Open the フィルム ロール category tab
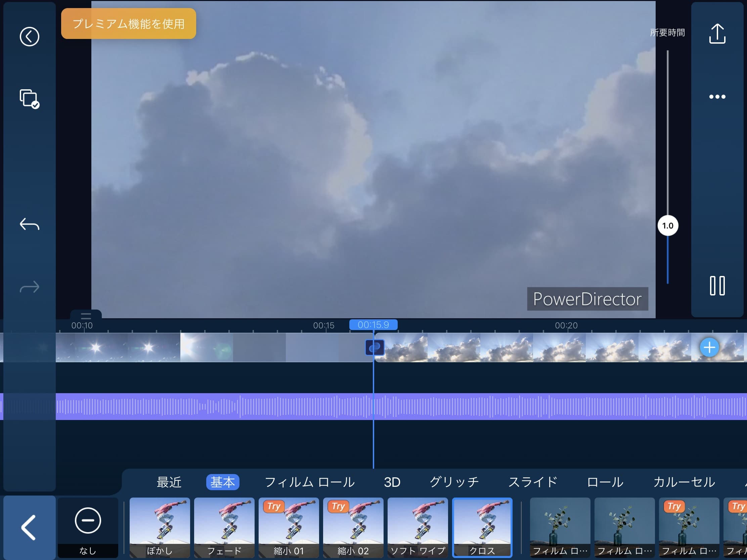The height and width of the screenshot is (560, 747). 309,482
